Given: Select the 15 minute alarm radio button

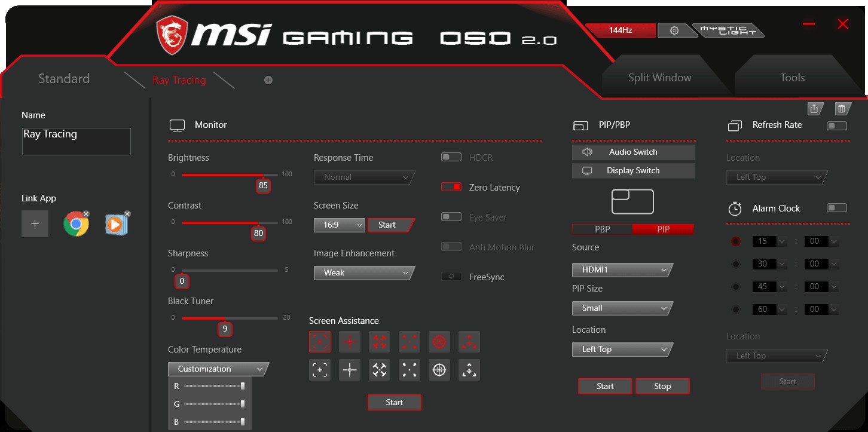Looking at the screenshot, I should 736,241.
